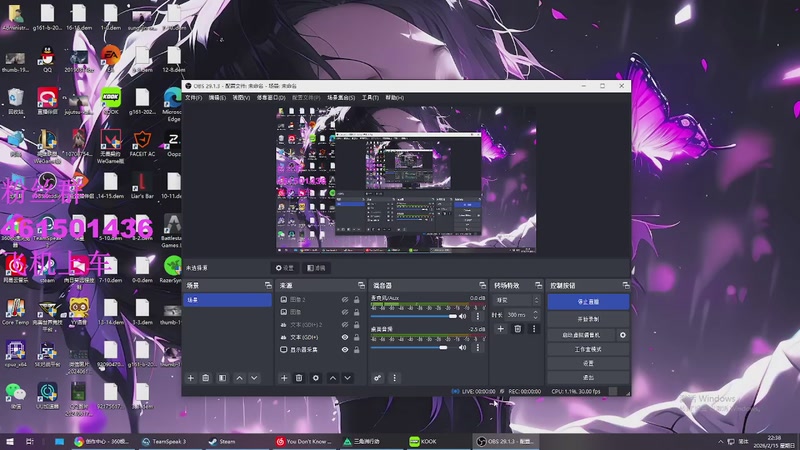
Task: Show the hidden 文本 (GDI+) 2 source via eye icon
Action: click(x=345, y=324)
